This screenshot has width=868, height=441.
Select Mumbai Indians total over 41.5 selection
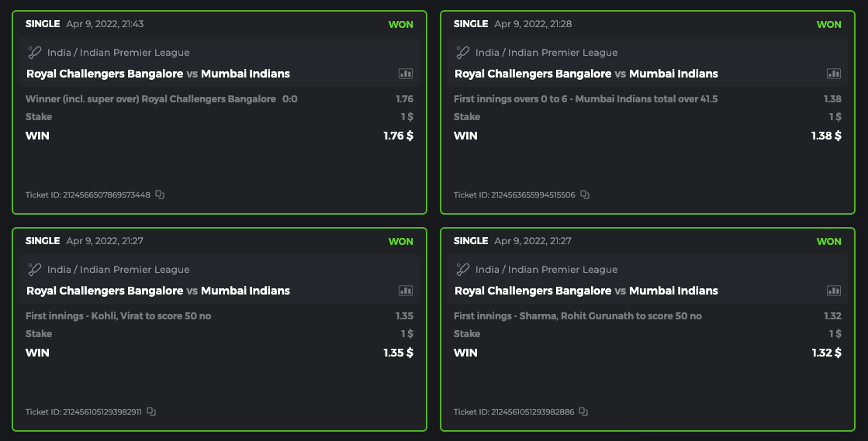click(x=586, y=99)
